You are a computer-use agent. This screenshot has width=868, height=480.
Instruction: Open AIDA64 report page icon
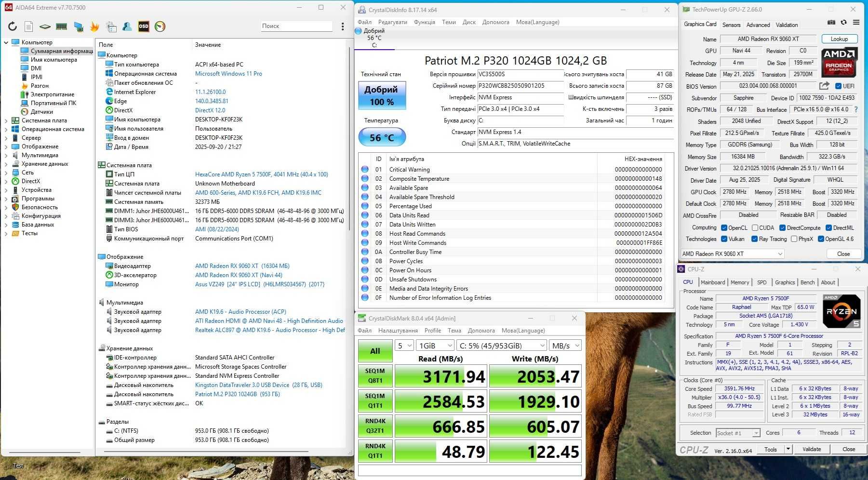29,27
